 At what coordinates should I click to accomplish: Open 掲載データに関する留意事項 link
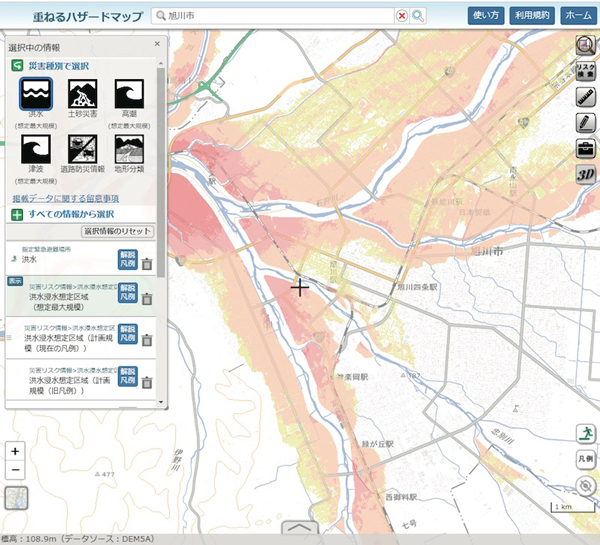[66, 198]
